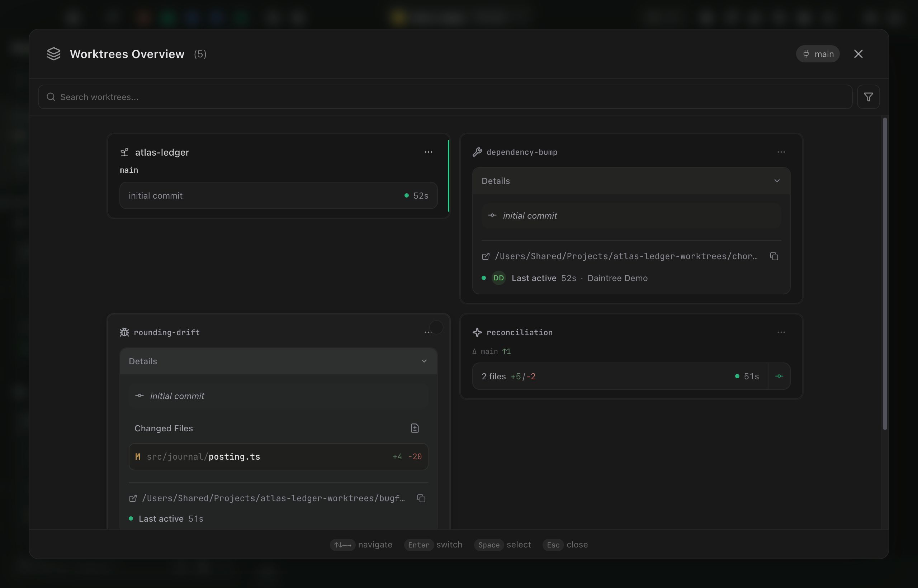The height and width of the screenshot is (588, 918).
Task: Open the reconciliation card more menu
Action: pyautogui.click(x=781, y=332)
